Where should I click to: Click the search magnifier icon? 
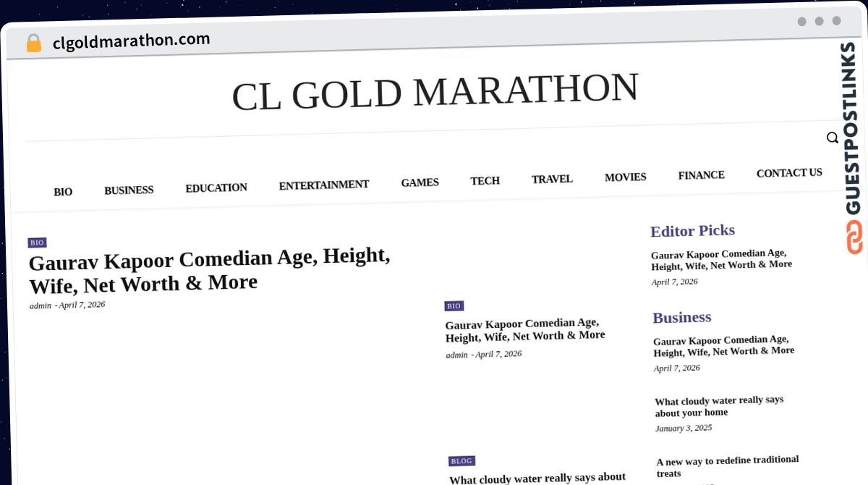click(833, 138)
